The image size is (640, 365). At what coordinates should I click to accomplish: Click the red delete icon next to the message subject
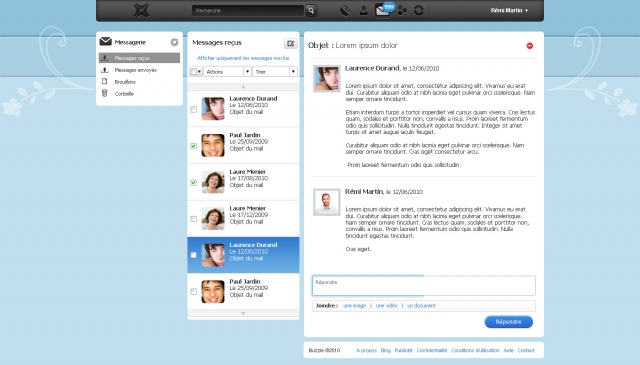click(529, 46)
